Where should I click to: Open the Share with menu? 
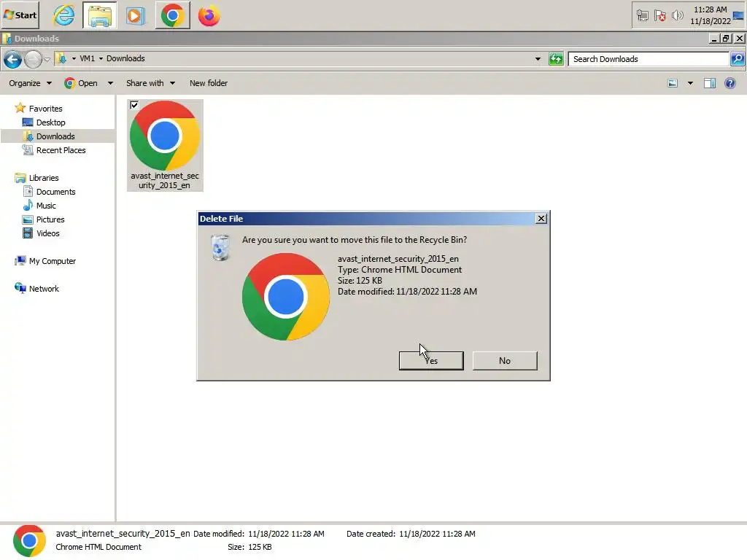click(x=150, y=83)
